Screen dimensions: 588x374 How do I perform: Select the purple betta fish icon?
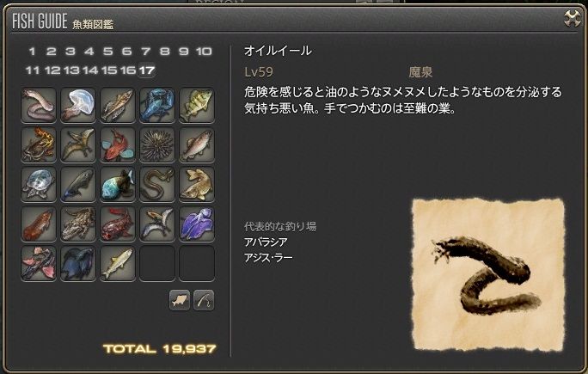[197, 224]
